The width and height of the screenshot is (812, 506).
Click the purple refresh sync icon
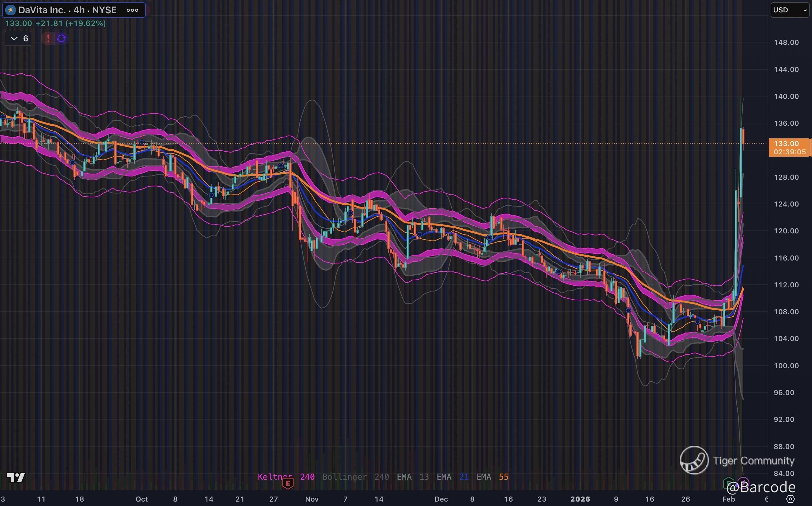point(61,38)
